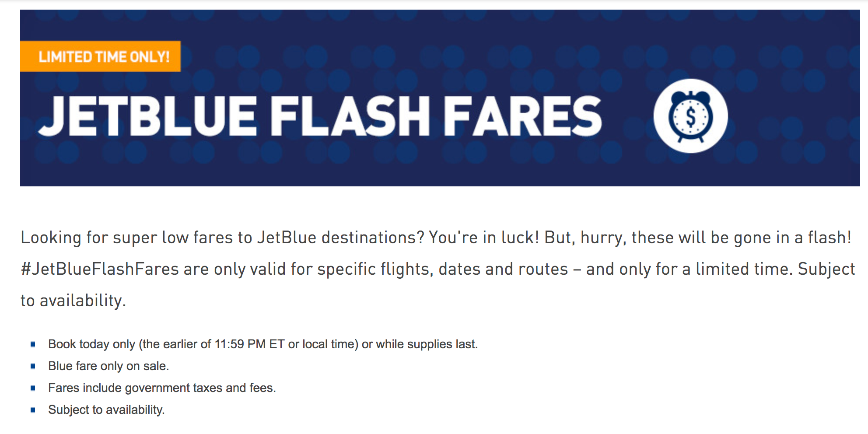The height and width of the screenshot is (434, 868).
Task: Click the bullet marker beside 'Subject to availability.'
Action: (33, 410)
